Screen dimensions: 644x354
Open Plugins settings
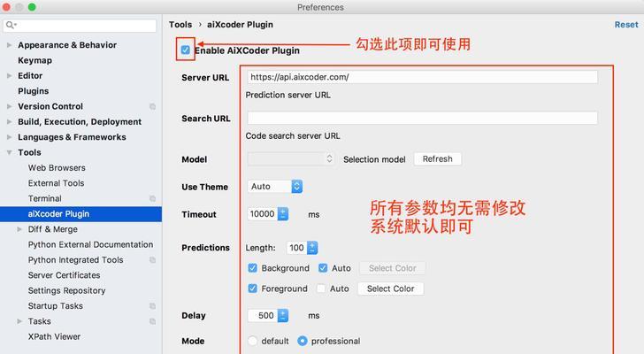34,91
